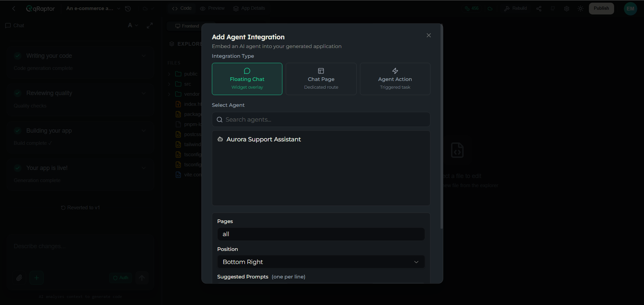Viewport: 644px width, 305px height.
Task: Click the credits counter showing 456
Action: point(472,8)
